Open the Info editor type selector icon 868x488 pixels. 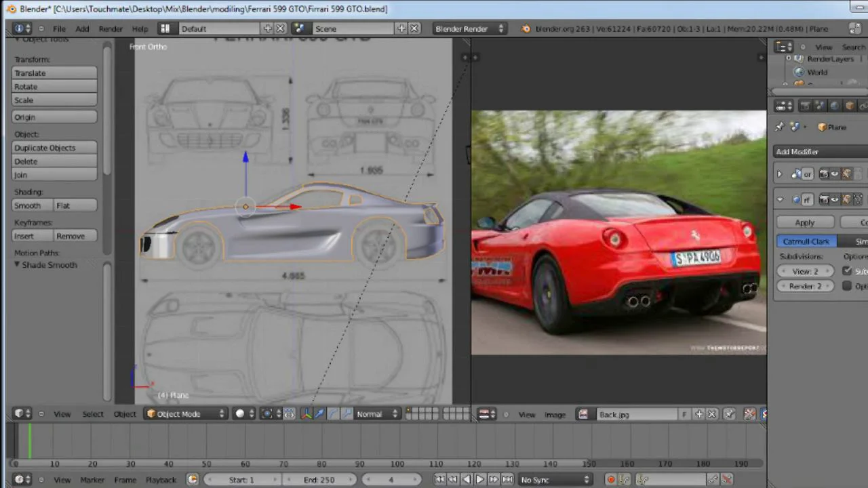pyautogui.click(x=22, y=28)
